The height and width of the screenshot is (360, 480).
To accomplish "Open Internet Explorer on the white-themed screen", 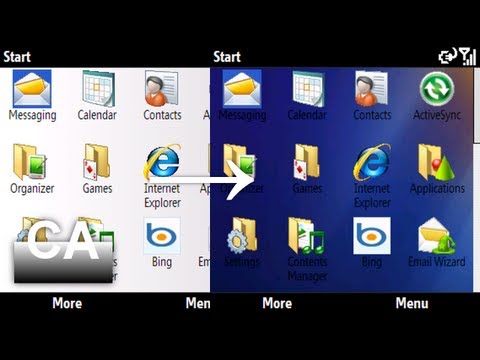I will [x=162, y=162].
